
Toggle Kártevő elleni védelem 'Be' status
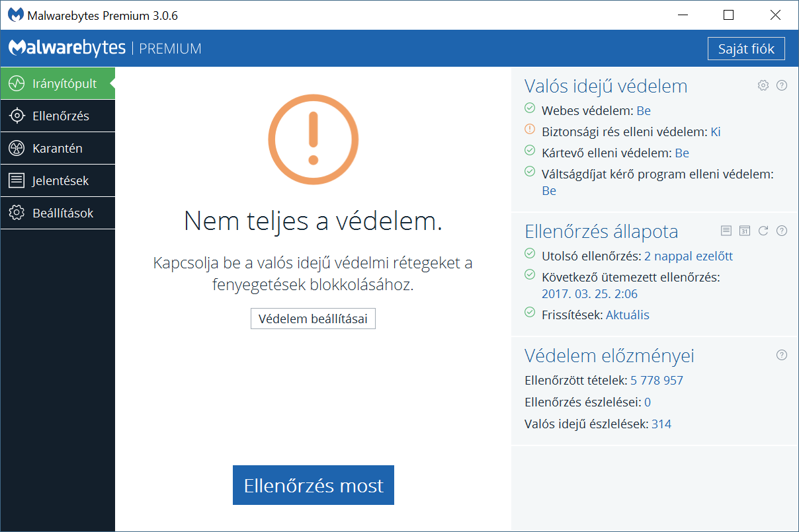pos(682,153)
